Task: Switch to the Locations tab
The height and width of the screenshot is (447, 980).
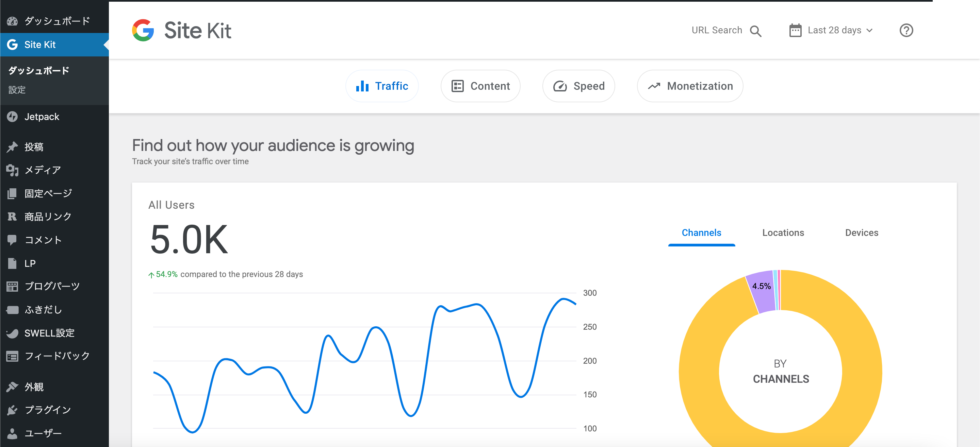Action: (x=783, y=233)
